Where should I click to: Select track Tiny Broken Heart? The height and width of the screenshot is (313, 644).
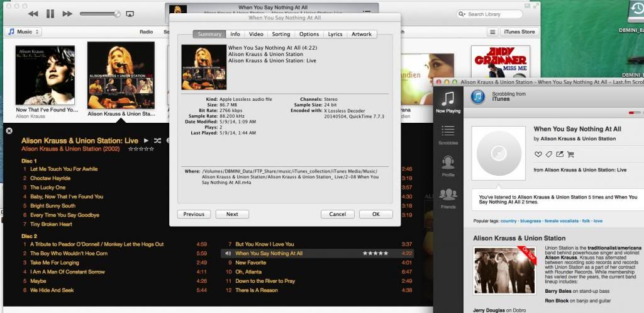(x=51, y=224)
